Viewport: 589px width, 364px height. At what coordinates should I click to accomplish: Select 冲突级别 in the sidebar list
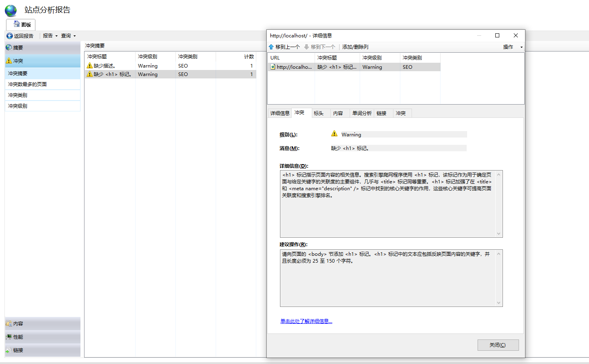pos(18,106)
